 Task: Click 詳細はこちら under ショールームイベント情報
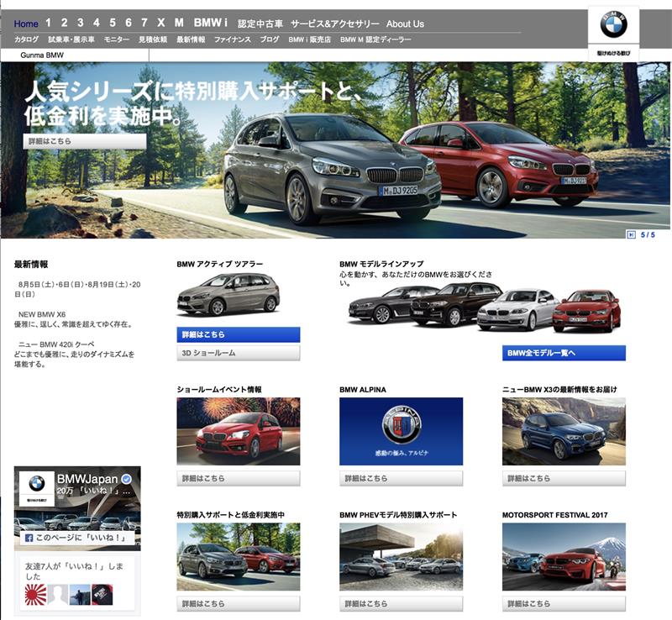(x=239, y=478)
